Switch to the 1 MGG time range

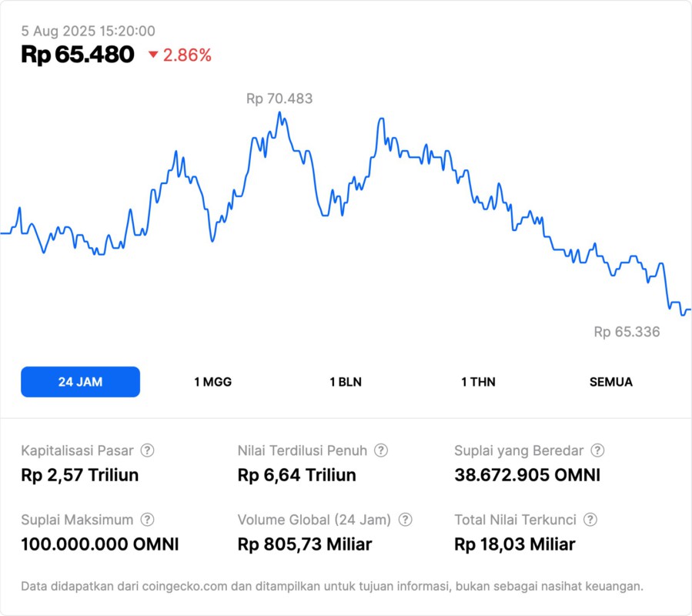212,382
